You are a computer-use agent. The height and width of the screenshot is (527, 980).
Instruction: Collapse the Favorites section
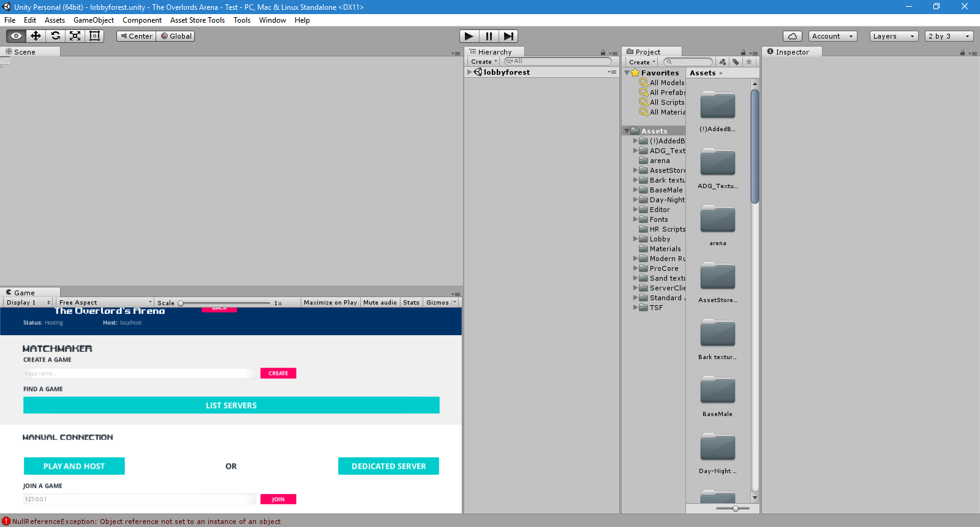click(627, 73)
